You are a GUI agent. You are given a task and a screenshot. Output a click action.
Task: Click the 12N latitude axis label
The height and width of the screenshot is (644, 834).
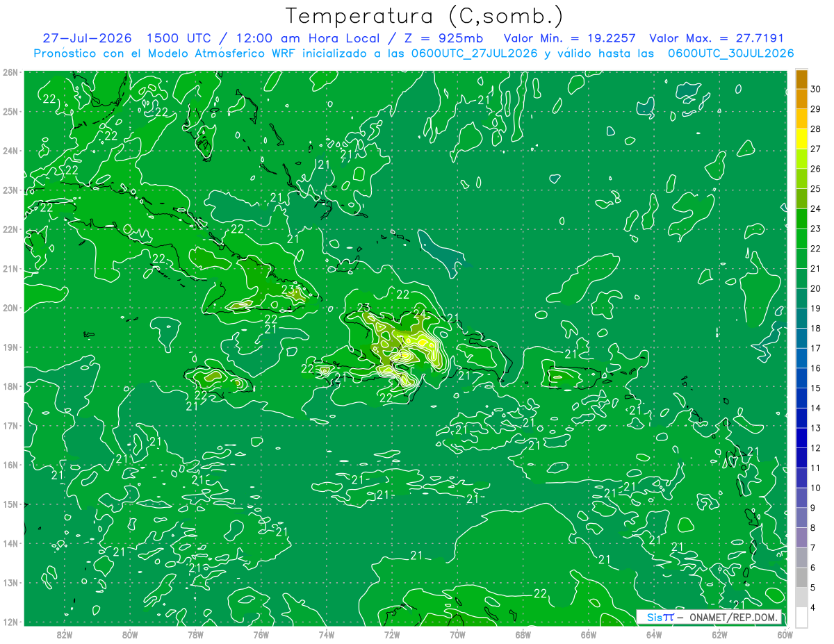click(10, 622)
